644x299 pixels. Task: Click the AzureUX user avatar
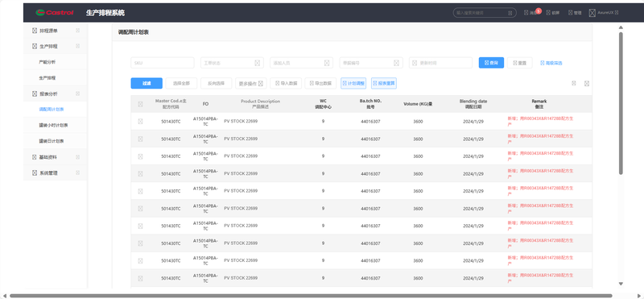(592, 13)
